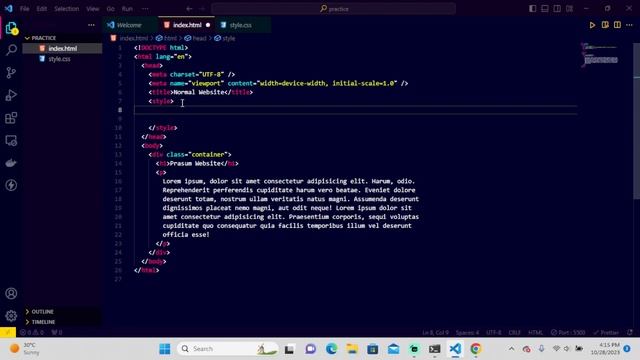Open the Extensions view
Image resolution: width=640 pixels, height=360 pixels.
pos(11,118)
